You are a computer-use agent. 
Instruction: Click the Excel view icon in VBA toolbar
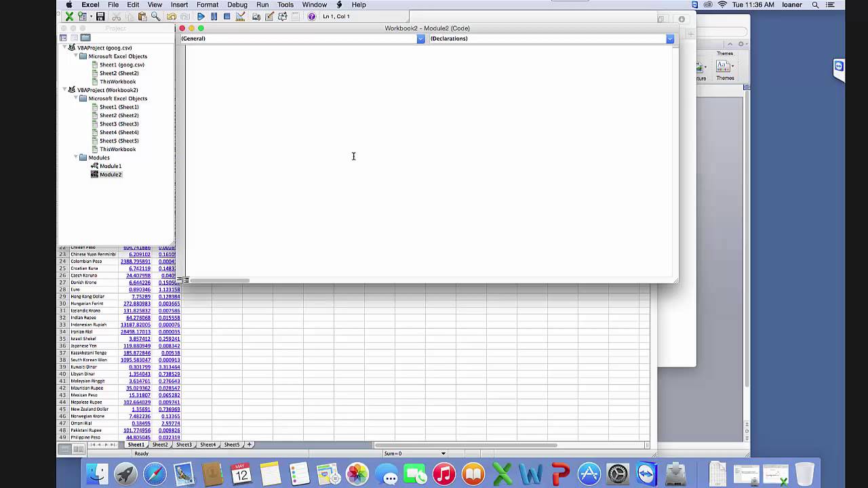coord(69,16)
